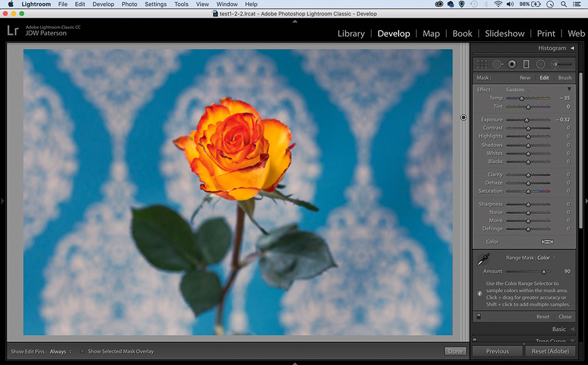Open the Develop menu in the menu bar
Viewport: 588px width, 365px height.
click(x=103, y=4)
